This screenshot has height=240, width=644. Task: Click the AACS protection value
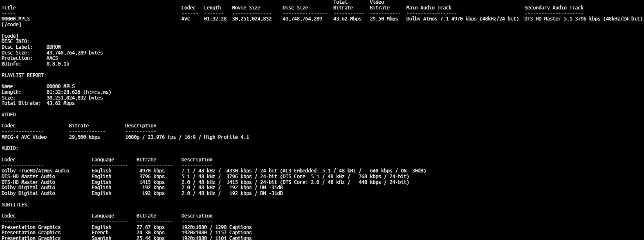[x=52, y=58]
